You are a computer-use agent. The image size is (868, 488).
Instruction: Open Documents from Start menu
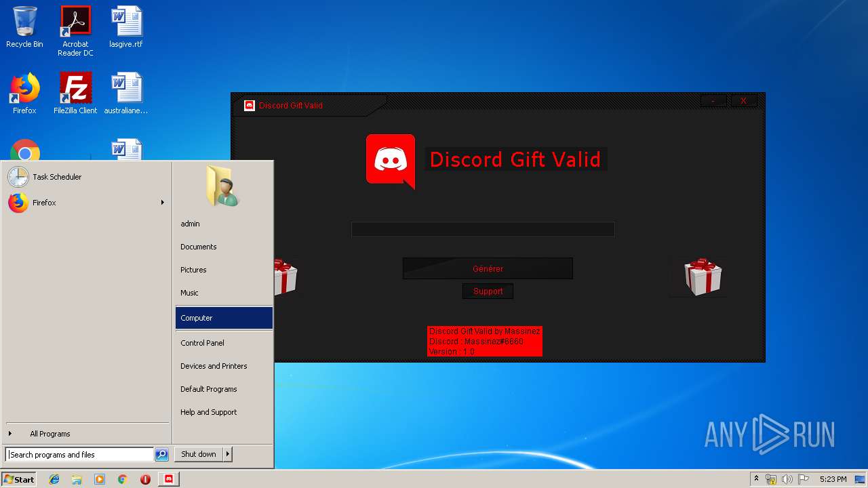224,247
